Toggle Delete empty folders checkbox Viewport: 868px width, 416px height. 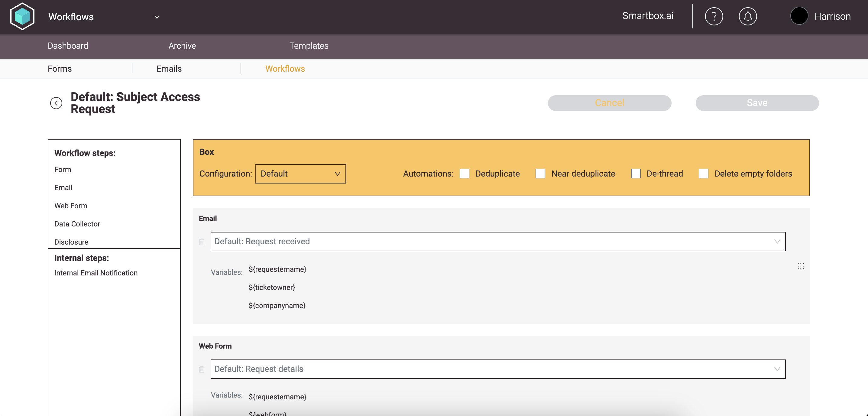pos(703,174)
